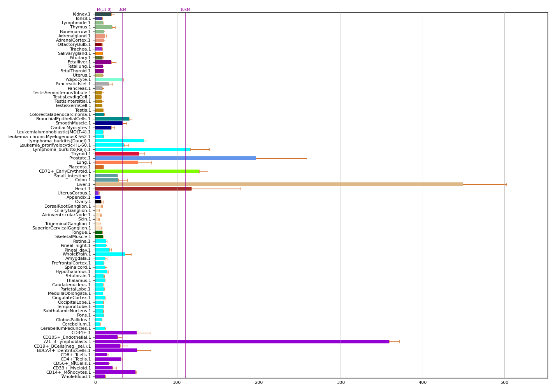The height and width of the screenshot is (392, 555).
Task: Select the brown Heart.1 bar
Action: (143, 189)
